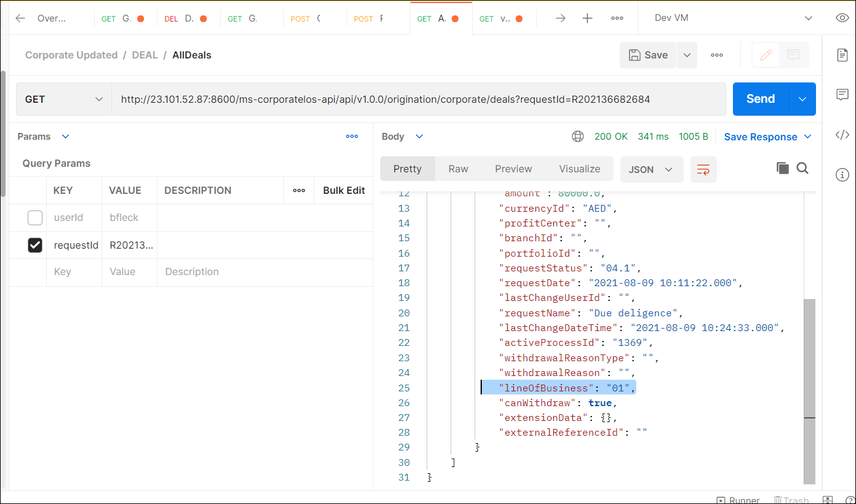Enable the userId query parameter checkbox
Screen dimensions: 856x504
[35, 218]
